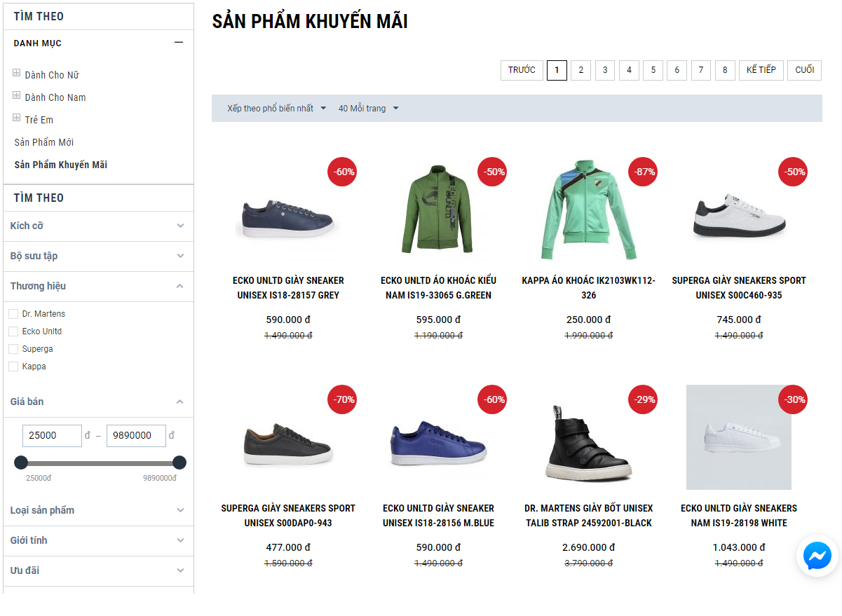
Task: Open Kappa Áo Khoác IK2103WK112-326 title
Action: pos(589,288)
